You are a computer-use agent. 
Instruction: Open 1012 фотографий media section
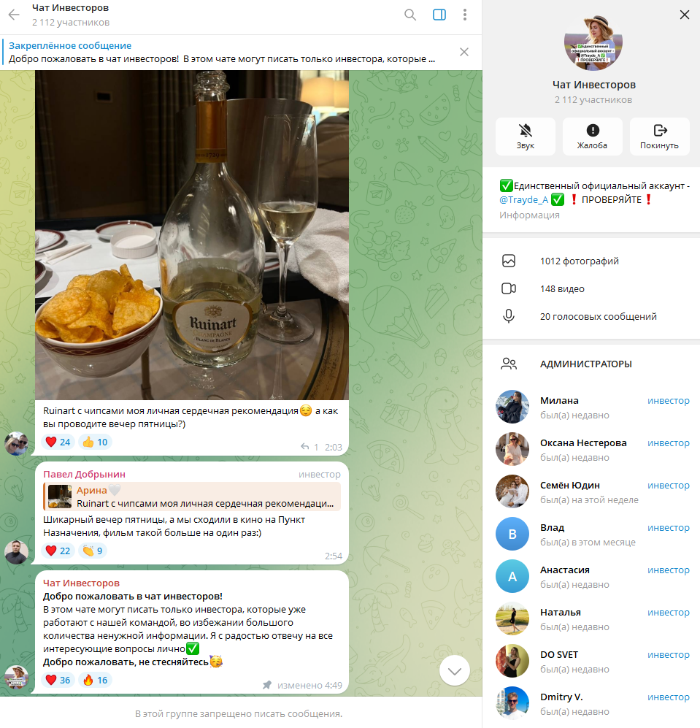591,261
